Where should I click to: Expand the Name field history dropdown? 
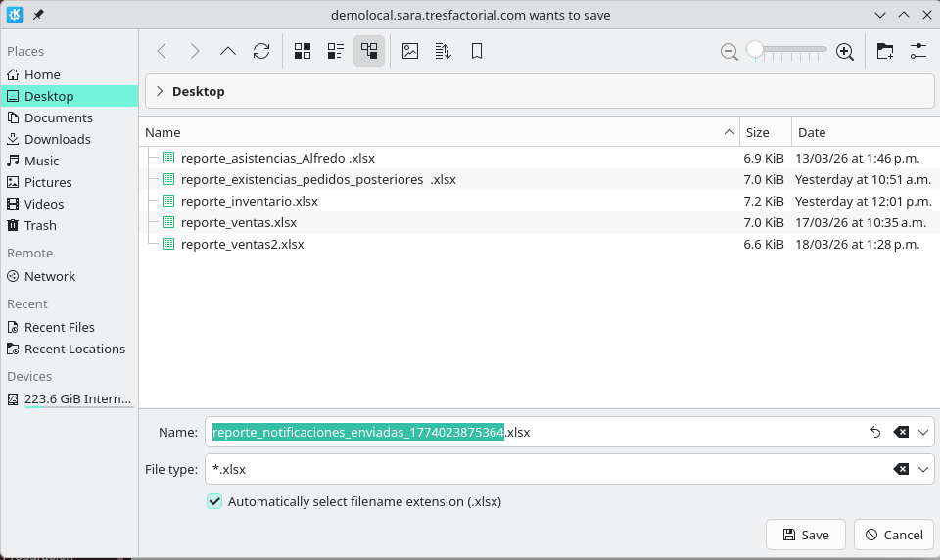point(923,432)
